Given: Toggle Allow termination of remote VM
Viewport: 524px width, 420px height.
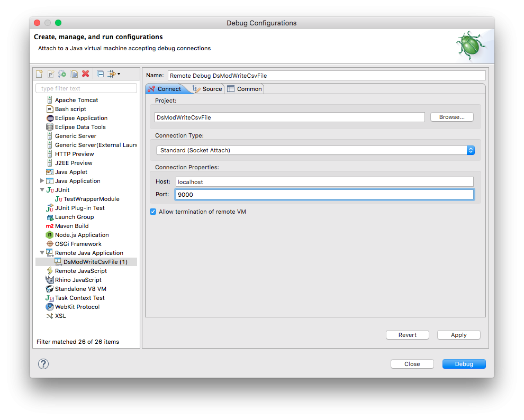Looking at the screenshot, I should point(153,212).
